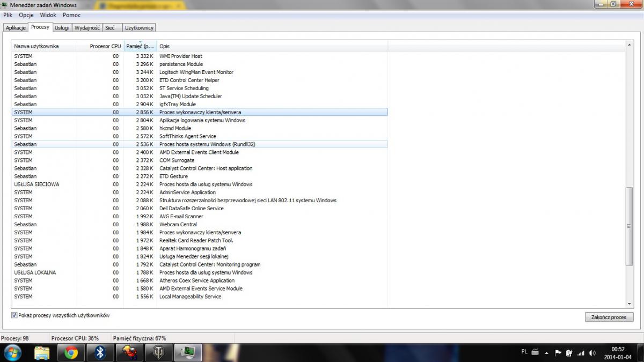644x362 pixels.
Task: Select hkcmd Module process
Action: tap(200, 128)
